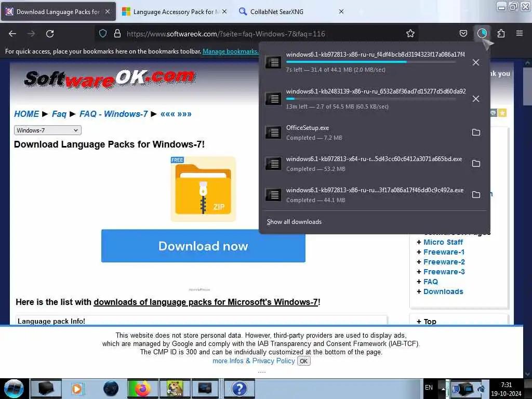Open FAQ sidebar link
This screenshot has height=399, width=532.
(x=431, y=282)
